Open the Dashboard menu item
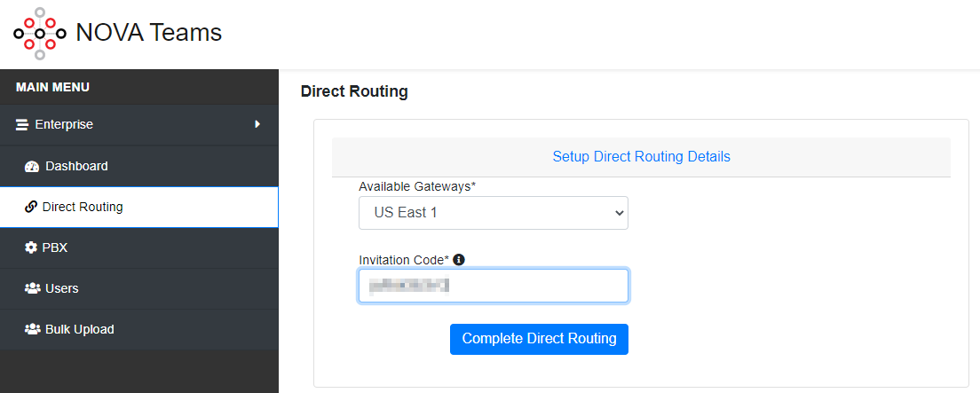Viewport: 980px width, 393px height. [76, 166]
